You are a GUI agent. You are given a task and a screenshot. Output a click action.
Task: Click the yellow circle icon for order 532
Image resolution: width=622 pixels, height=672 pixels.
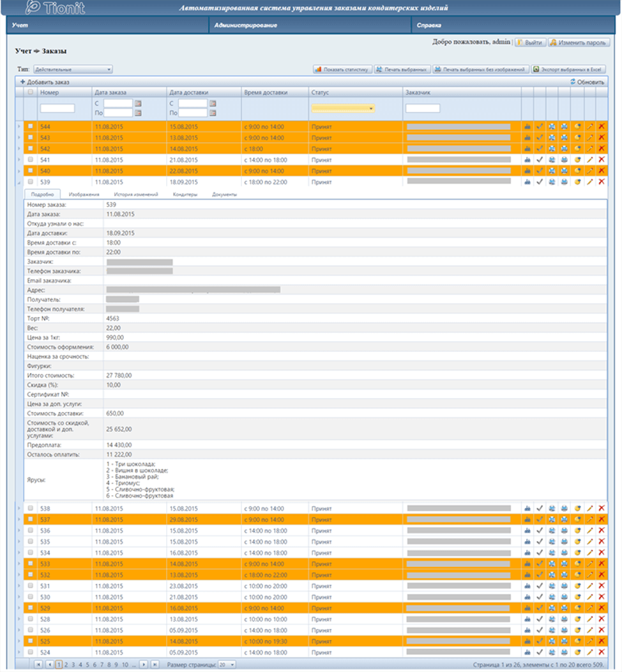577,575
